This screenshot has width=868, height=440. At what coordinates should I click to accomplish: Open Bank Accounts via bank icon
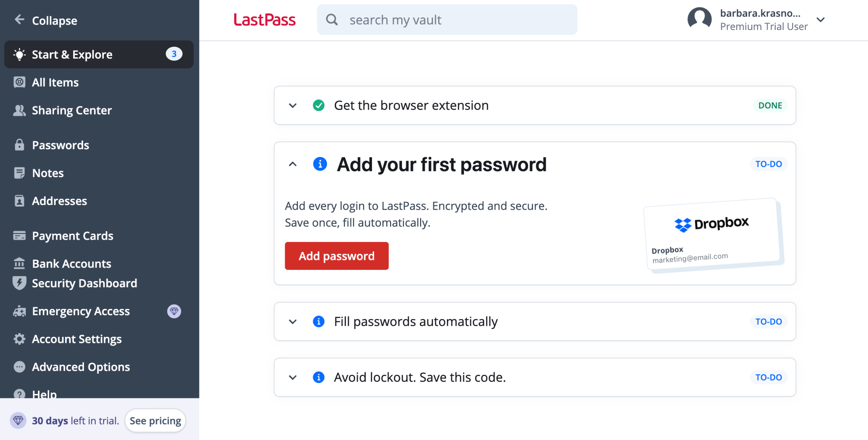pos(19,263)
